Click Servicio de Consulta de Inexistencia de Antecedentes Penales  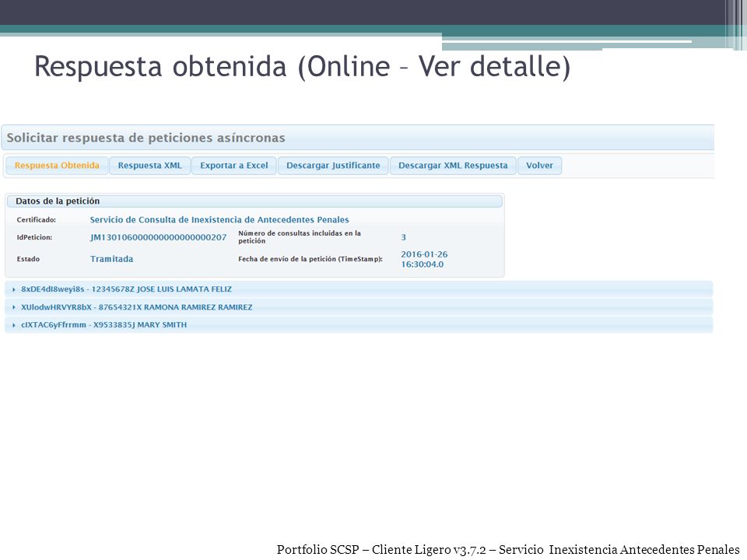click(x=219, y=219)
